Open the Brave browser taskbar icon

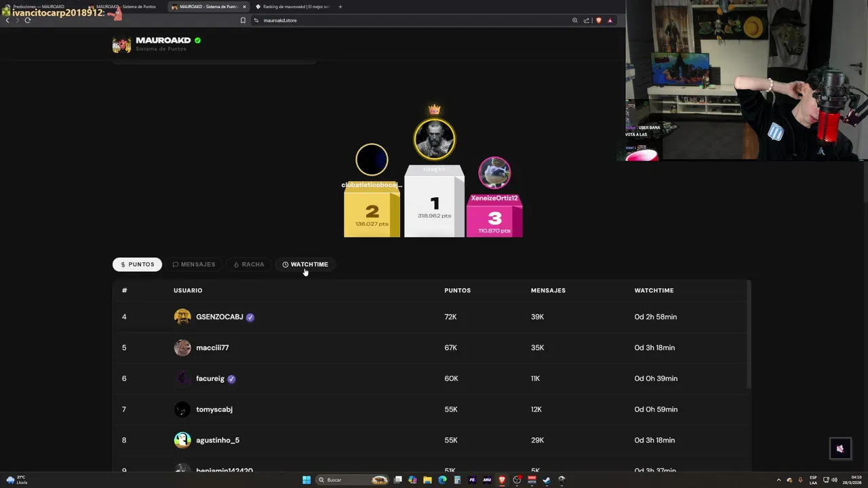click(x=502, y=480)
